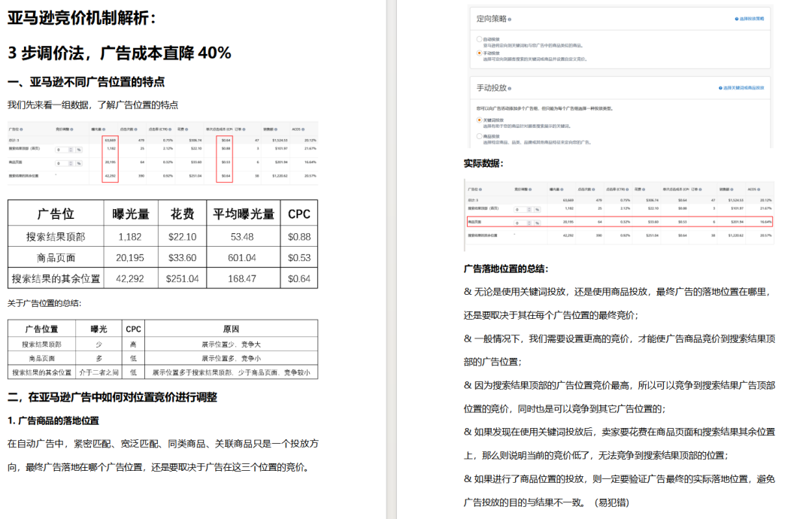Click the info icon beside 定向策略 heading
812x519 pixels.
click(509, 19)
